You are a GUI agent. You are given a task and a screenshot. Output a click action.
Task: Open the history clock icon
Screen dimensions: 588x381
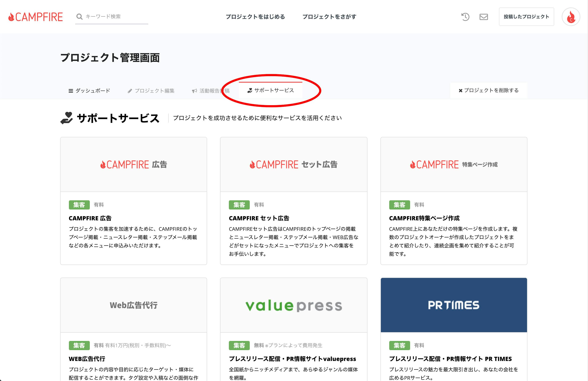(465, 16)
